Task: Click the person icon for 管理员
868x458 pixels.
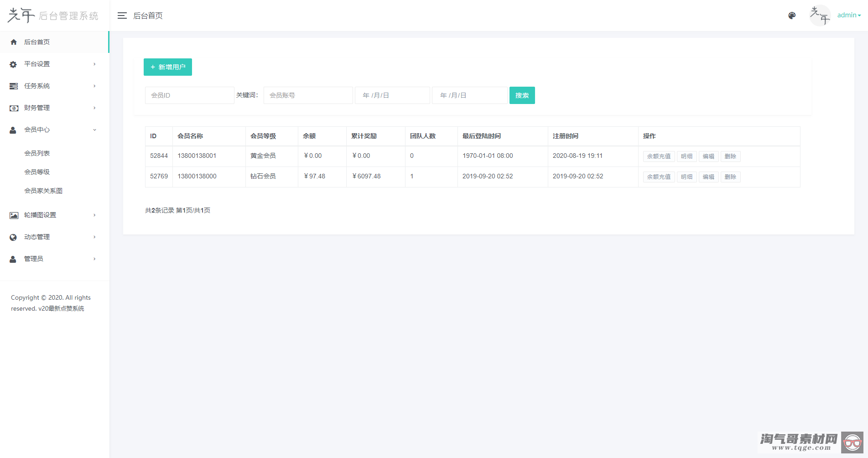Action: [13, 259]
